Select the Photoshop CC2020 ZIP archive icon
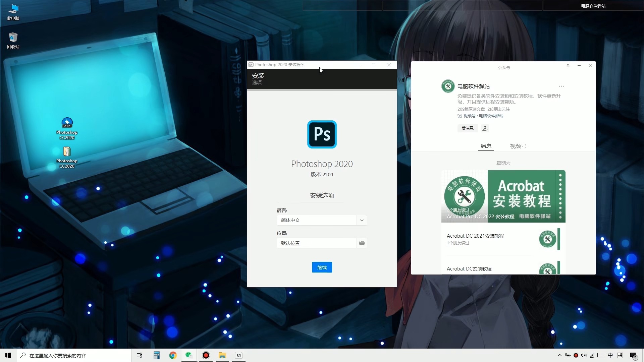Image resolution: width=644 pixels, height=362 pixels. click(x=67, y=129)
